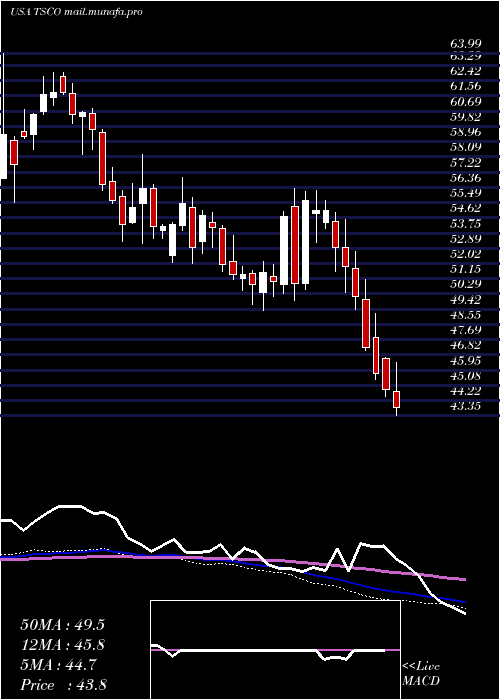Click the 63.99 price axis label
Viewport: 500px width, 700px height.
tap(466, 44)
